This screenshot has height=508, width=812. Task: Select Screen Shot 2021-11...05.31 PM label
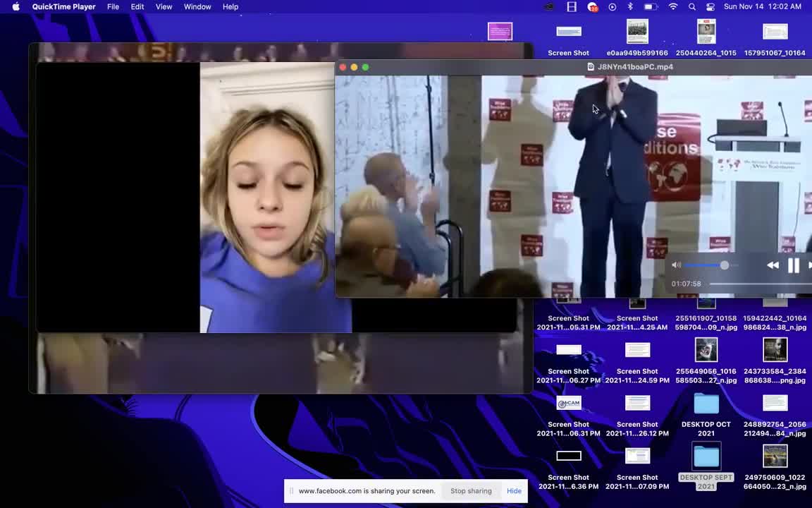point(569,323)
